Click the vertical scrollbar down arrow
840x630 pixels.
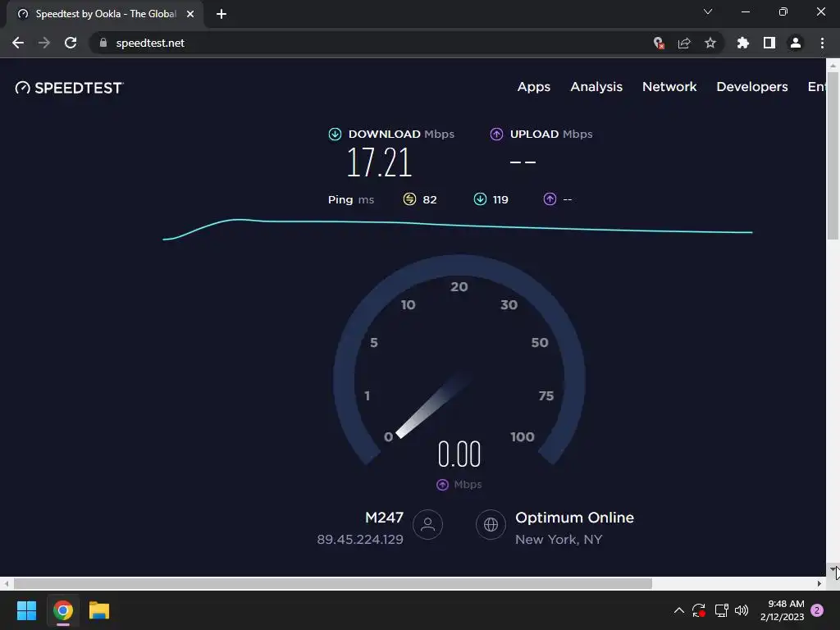(833, 569)
